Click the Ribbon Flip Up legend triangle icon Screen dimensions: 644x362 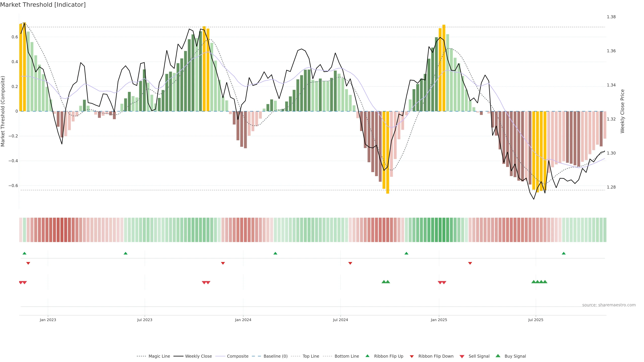[367, 356]
